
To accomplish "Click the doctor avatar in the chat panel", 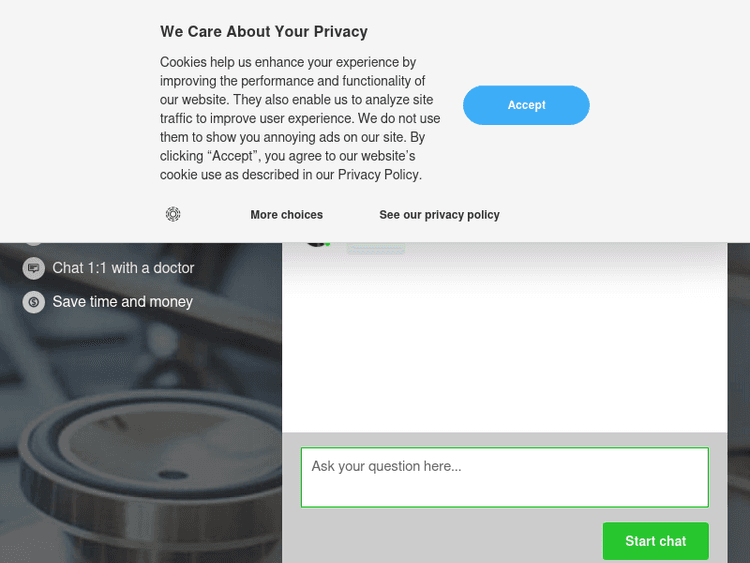I will [x=315, y=243].
